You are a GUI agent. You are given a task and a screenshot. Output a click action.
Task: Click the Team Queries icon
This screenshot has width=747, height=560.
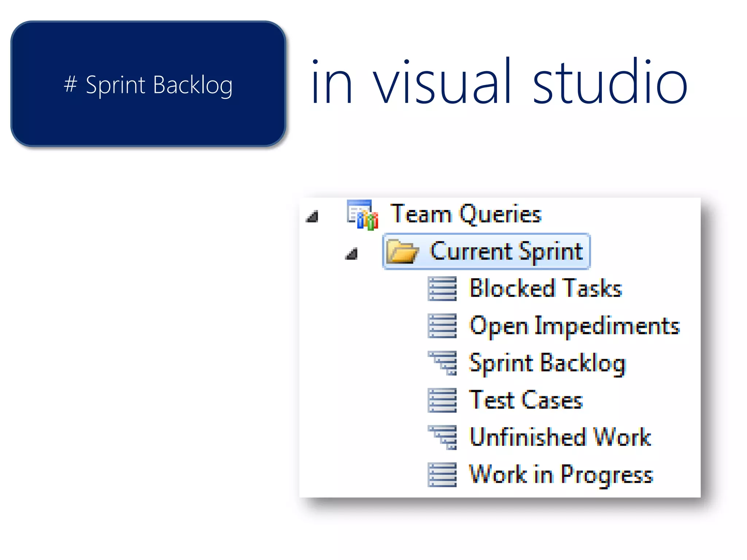click(x=362, y=215)
